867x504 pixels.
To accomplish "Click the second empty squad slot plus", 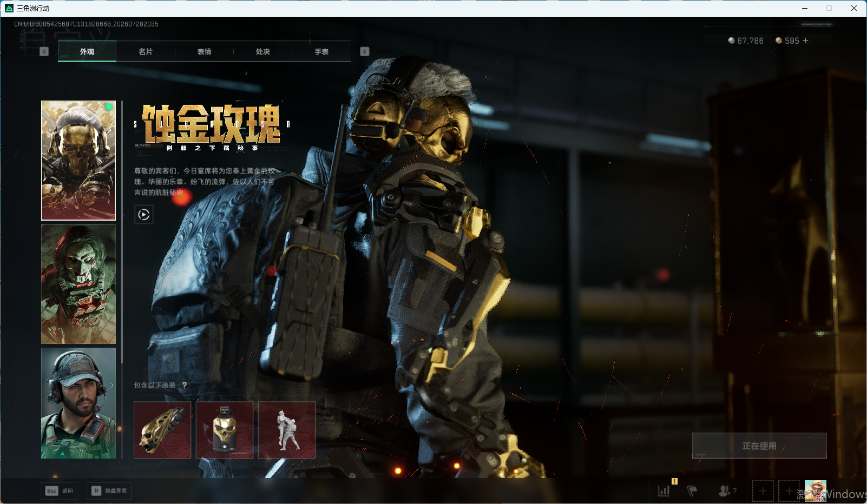I will click(x=789, y=491).
